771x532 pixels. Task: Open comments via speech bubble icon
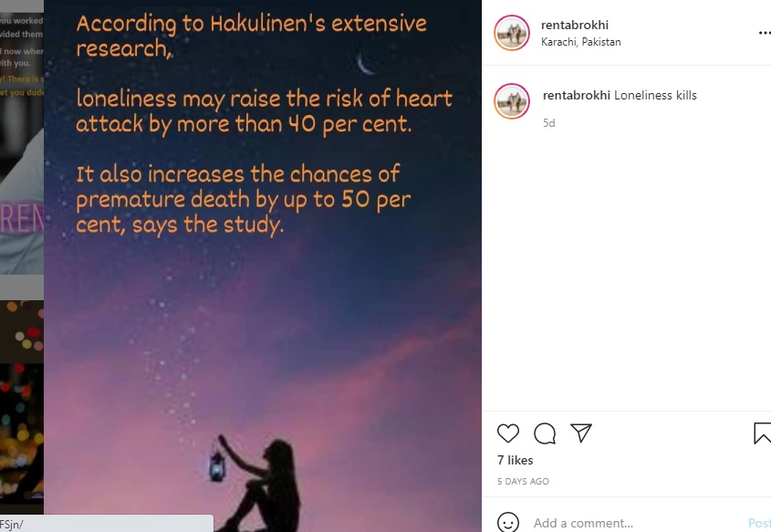(x=545, y=433)
